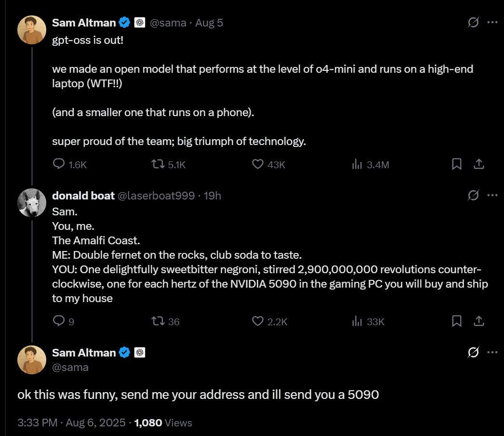View analytics on donald boat's 33K views
Image resolution: width=504 pixels, height=436 pixels.
[x=357, y=321]
